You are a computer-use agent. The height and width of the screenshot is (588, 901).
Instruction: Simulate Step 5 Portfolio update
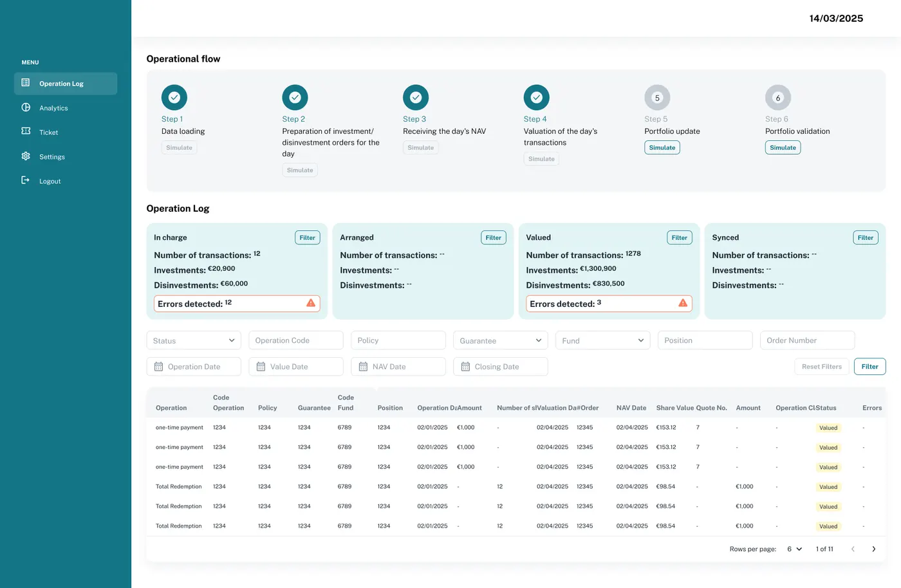[x=662, y=147]
